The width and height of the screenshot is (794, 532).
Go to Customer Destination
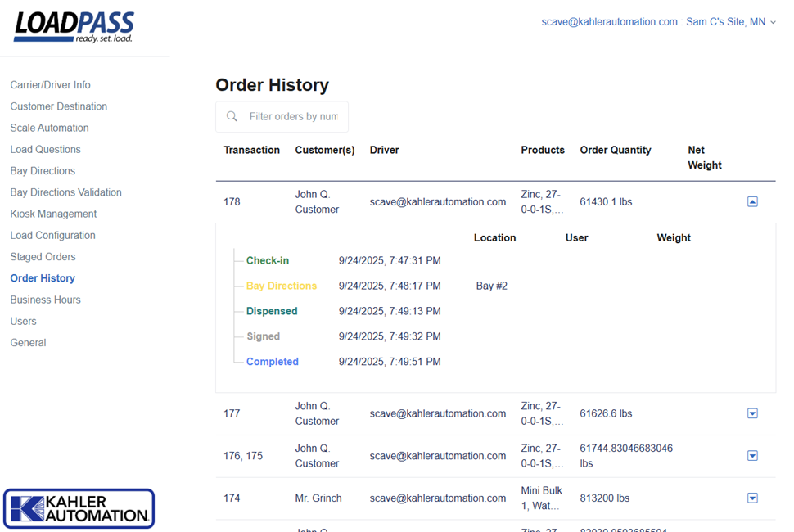tap(58, 106)
